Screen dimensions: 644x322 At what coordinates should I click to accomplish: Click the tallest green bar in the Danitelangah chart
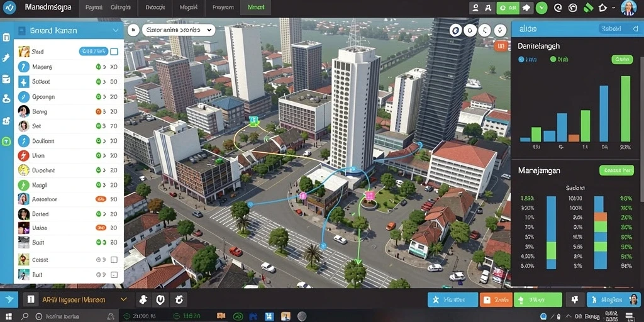tap(625, 109)
